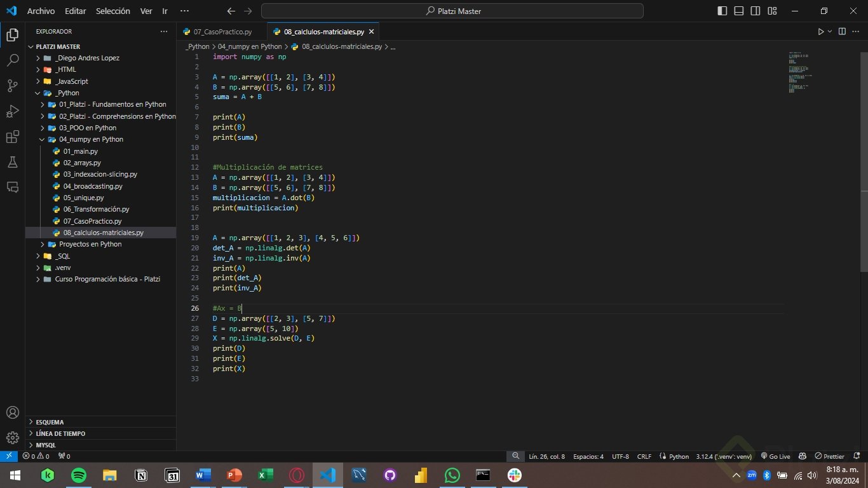Click the Run Python File play button
The width and height of the screenshot is (868, 488).
coord(820,31)
